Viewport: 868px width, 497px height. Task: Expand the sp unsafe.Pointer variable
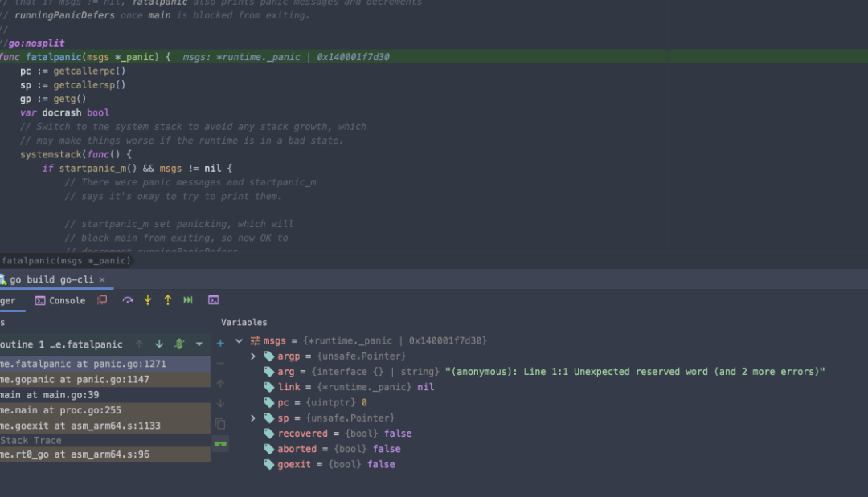(253, 418)
